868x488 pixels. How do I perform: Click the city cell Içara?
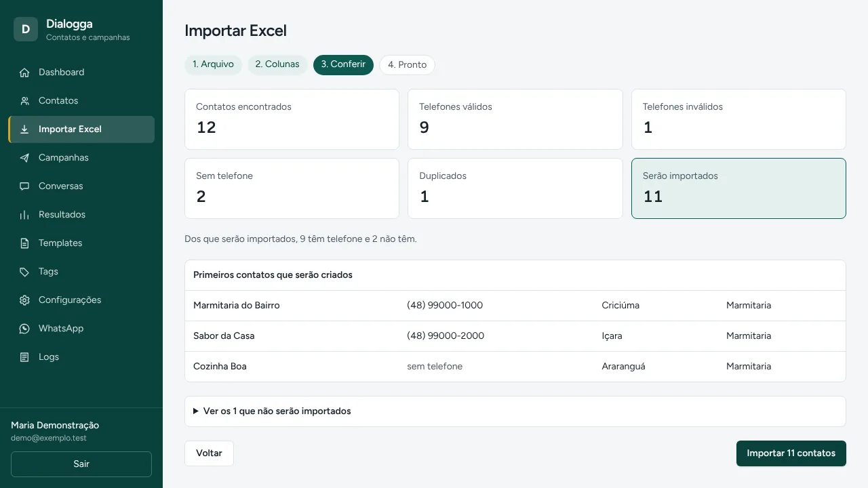[612, 336]
